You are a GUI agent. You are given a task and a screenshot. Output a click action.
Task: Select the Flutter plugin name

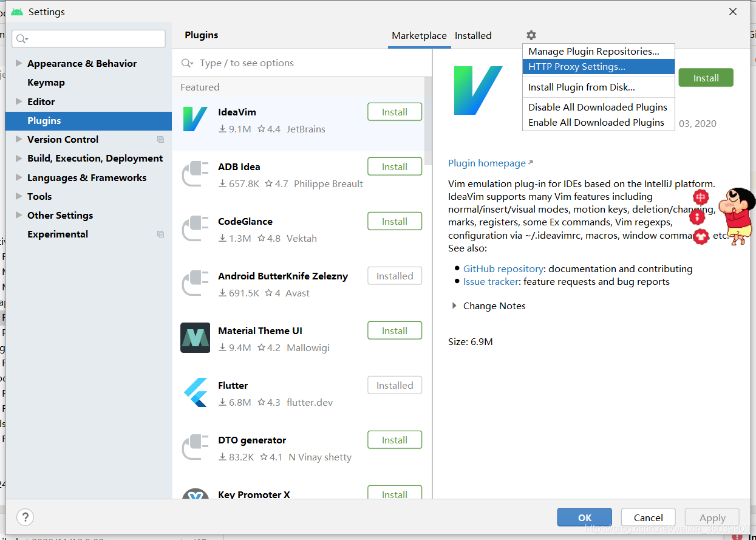click(233, 385)
